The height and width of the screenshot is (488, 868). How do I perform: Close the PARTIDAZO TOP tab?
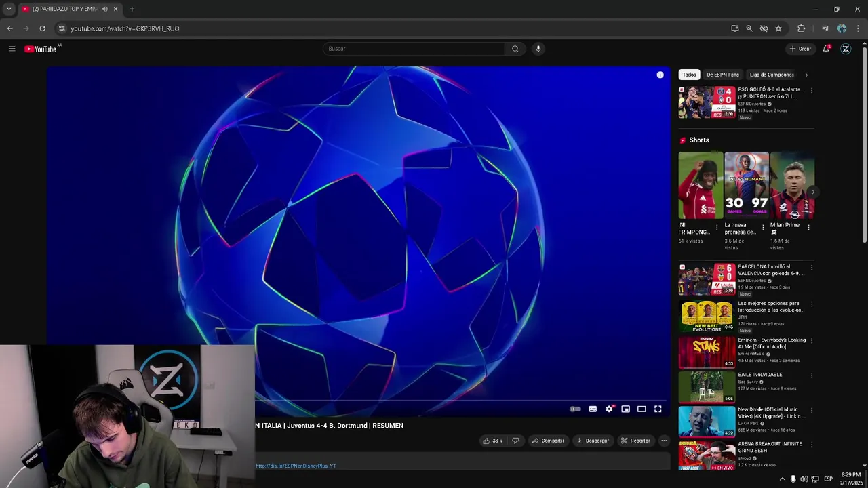(115, 9)
